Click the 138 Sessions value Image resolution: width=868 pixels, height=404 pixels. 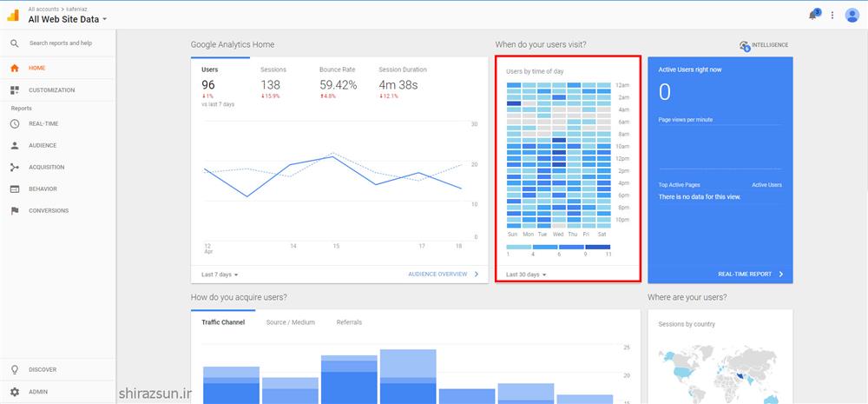(x=270, y=85)
